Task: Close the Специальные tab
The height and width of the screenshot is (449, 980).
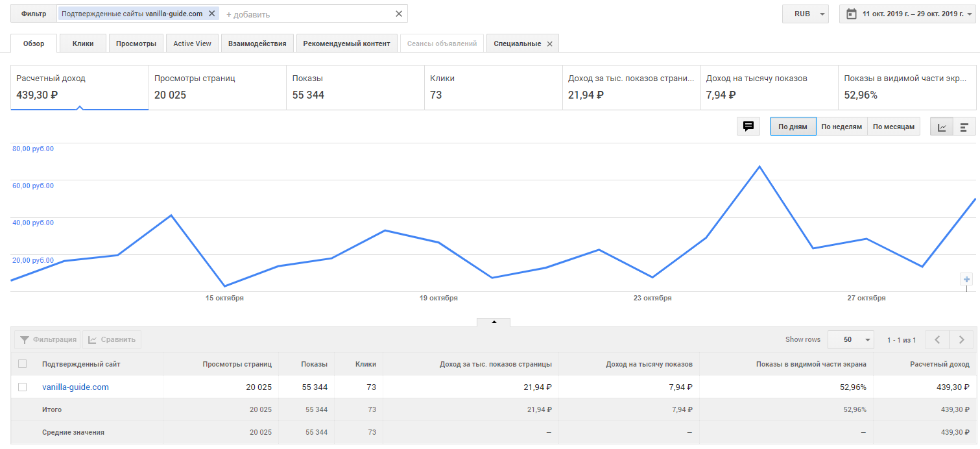Action: pyautogui.click(x=549, y=43)
